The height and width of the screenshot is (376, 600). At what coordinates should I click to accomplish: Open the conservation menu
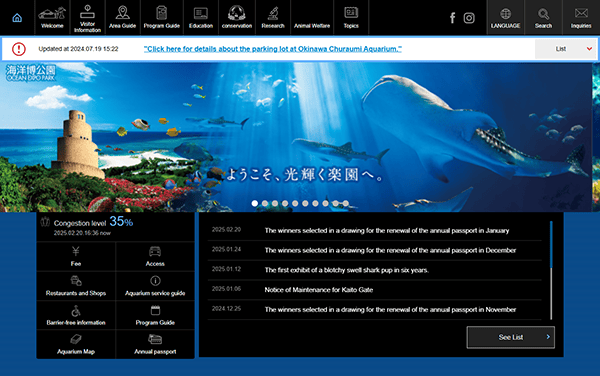tap(237, 18)
